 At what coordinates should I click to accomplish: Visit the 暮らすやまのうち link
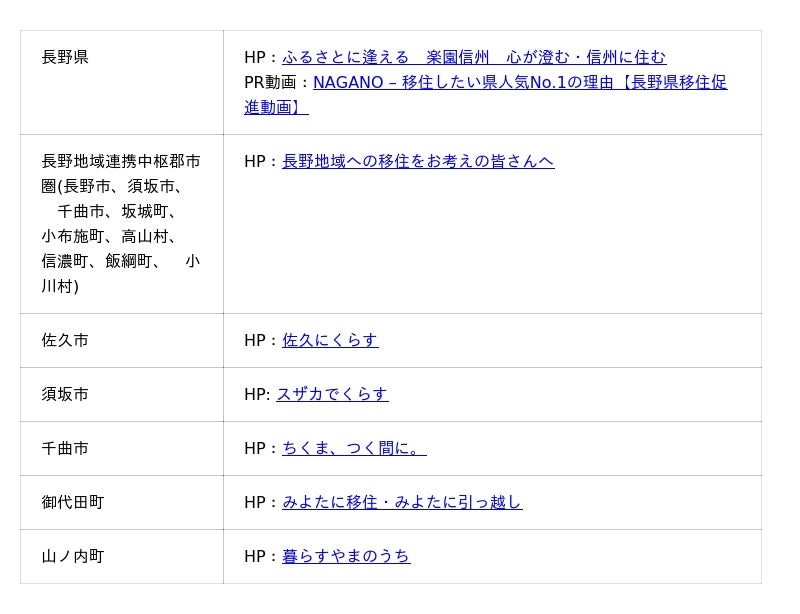(345, 556)
